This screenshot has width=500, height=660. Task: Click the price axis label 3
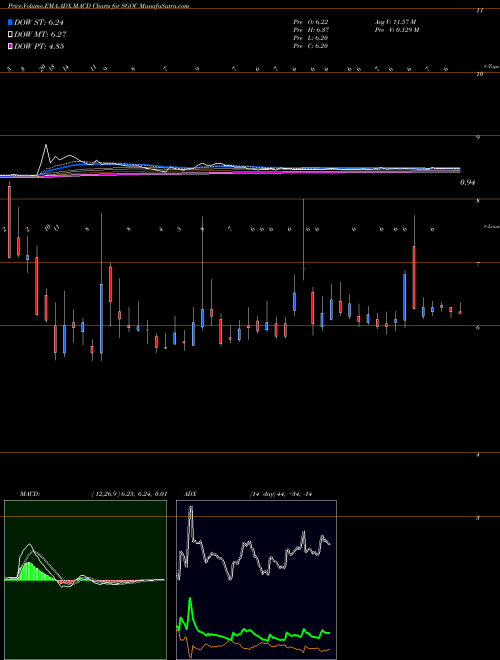point(478,518)
